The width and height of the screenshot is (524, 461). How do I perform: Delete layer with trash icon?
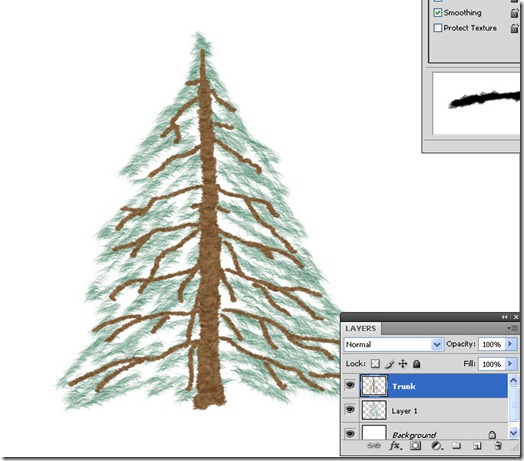[498, 446]
